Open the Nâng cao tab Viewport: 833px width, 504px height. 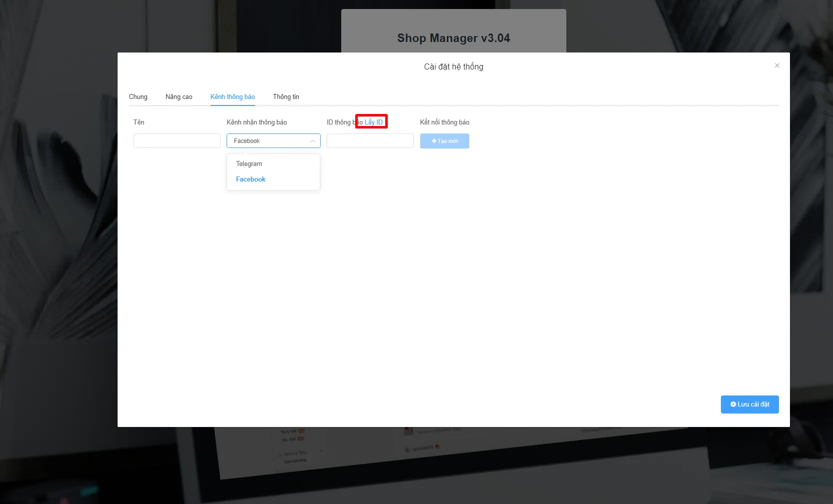(x=179, y=97)
